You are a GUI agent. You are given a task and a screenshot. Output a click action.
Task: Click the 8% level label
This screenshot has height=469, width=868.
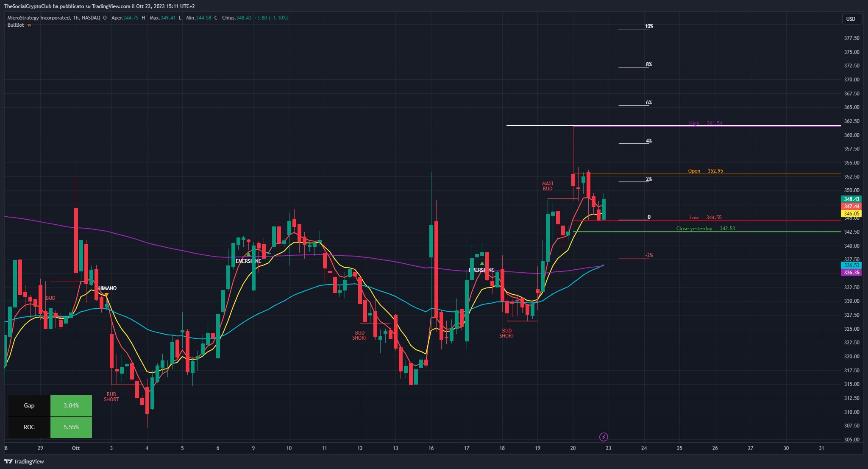pos(649,64)
